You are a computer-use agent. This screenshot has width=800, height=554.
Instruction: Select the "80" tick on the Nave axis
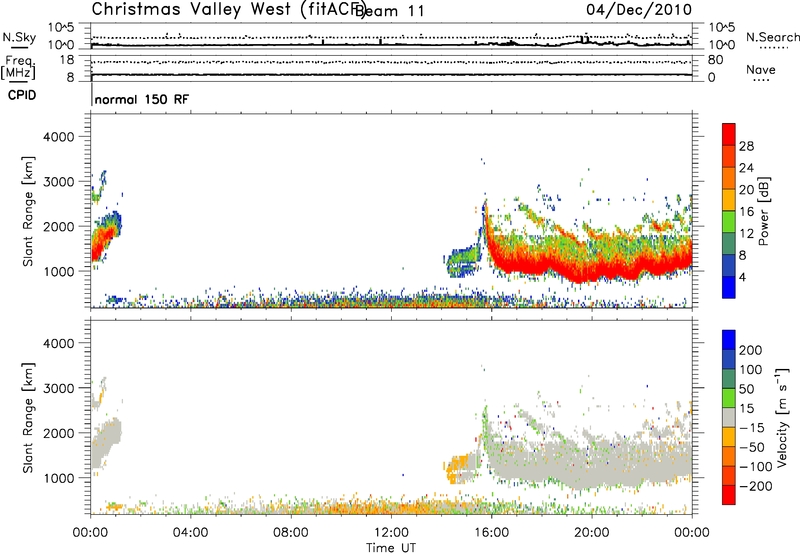click(x=715, y=60)
